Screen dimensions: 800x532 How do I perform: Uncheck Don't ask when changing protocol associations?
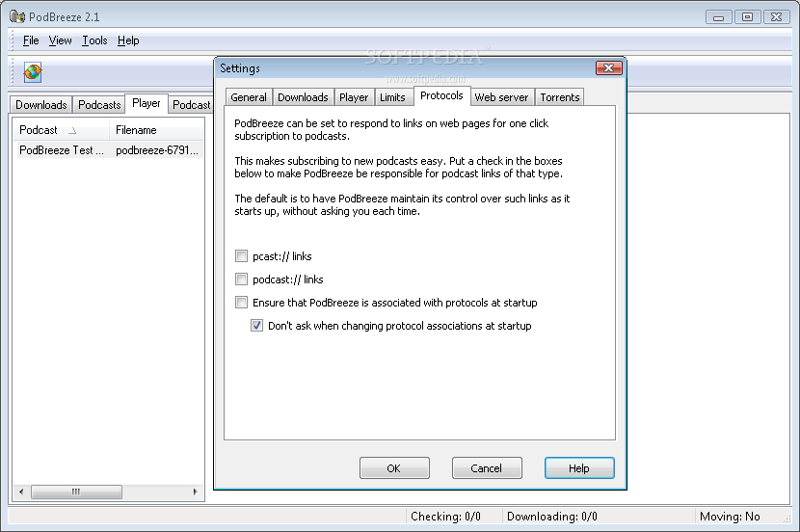click(256, 326)
